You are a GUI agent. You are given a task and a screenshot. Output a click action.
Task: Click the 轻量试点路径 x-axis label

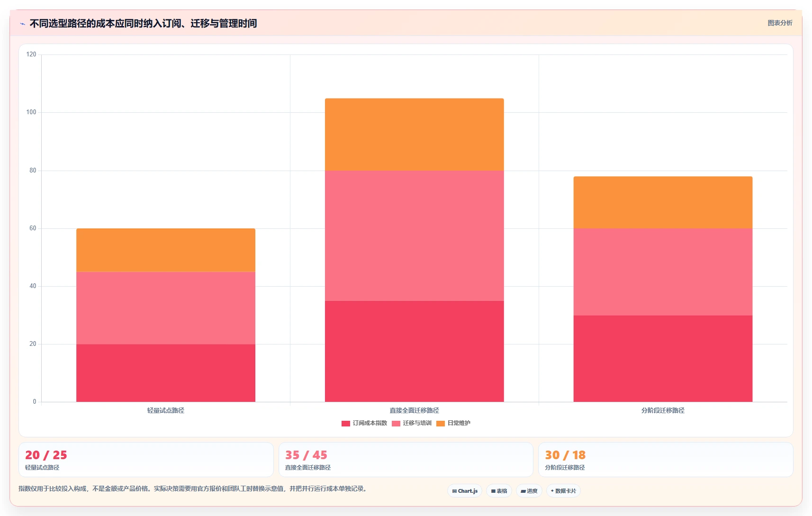tap(166, 410)
